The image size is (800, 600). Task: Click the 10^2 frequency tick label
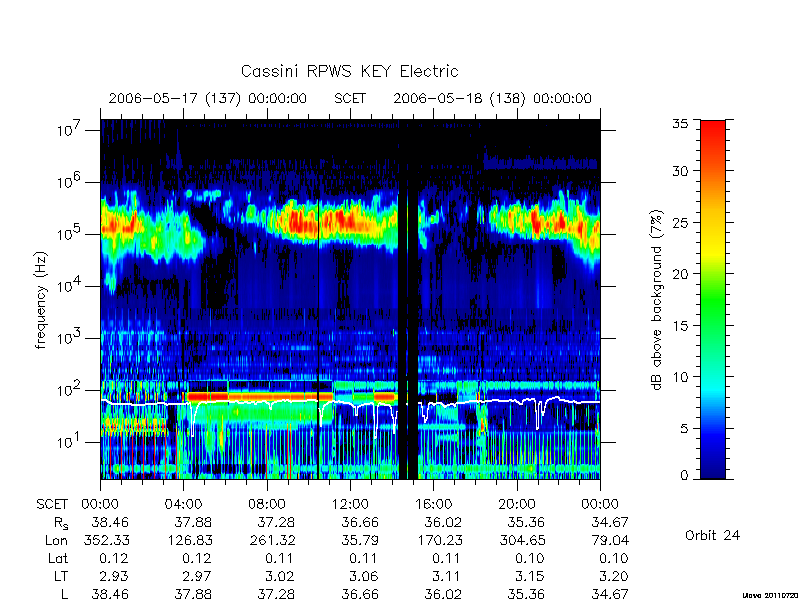(71, 390)
